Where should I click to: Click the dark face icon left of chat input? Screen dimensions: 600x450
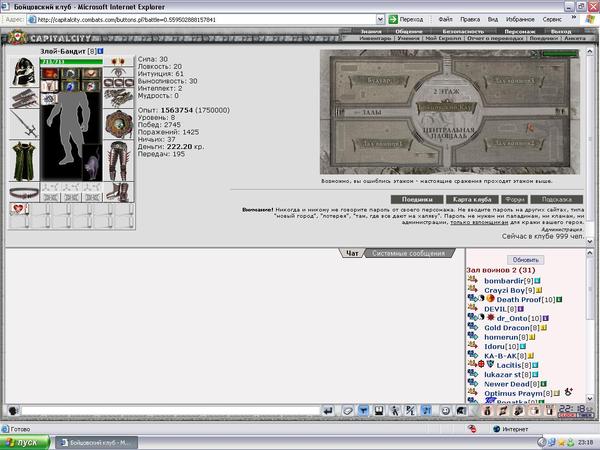click(x=13, y=411)
